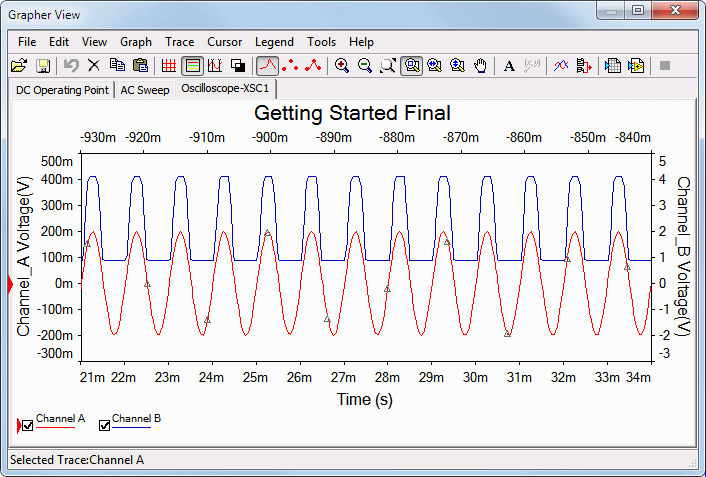Select the points-only trace style icon
The height and width of the screenshot is (477, 706).
(x=290, y=66)
